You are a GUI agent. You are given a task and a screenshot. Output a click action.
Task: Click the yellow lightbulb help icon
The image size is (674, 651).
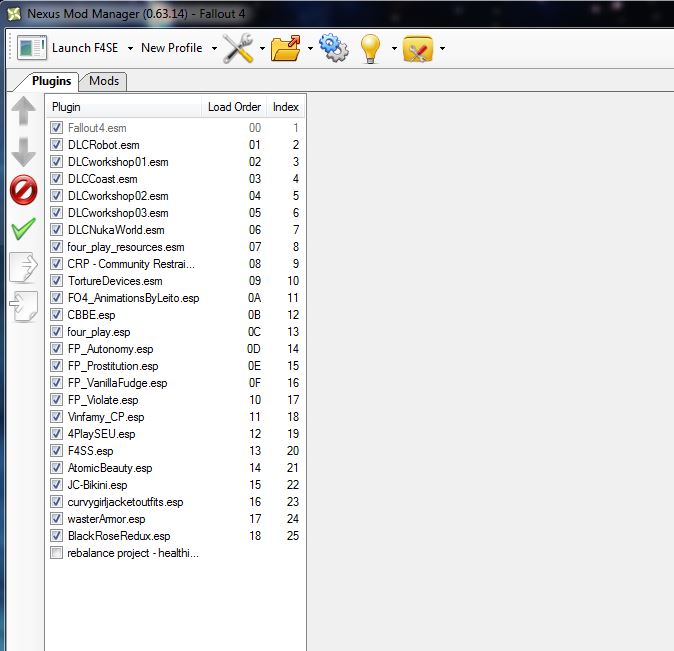372,48
